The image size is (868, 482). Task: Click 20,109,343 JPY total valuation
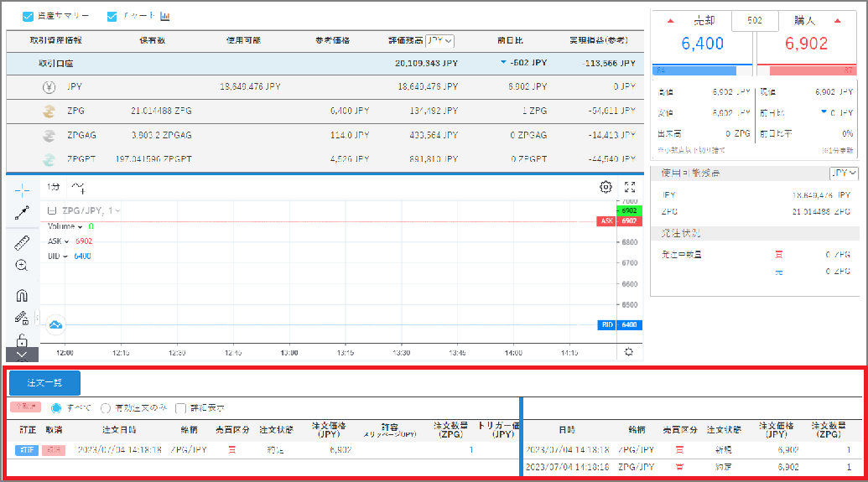click(x=426, y=63)
